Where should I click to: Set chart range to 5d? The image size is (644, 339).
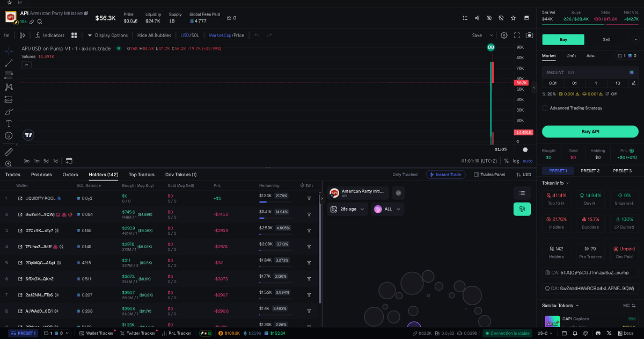click(46, 161)
